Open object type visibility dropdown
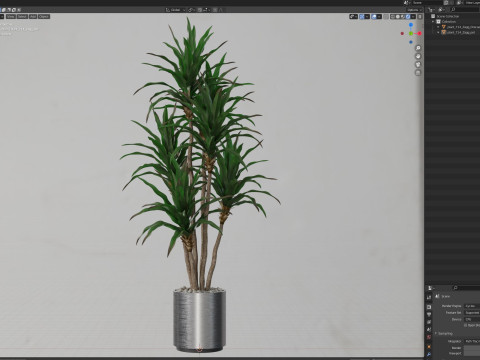The image size is (480, 360). coord(354,17)
